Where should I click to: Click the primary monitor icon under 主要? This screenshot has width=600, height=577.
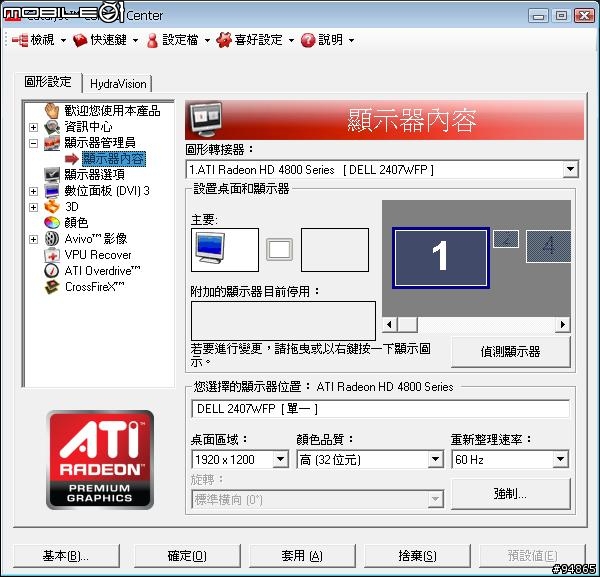click(x=210, y=248)
